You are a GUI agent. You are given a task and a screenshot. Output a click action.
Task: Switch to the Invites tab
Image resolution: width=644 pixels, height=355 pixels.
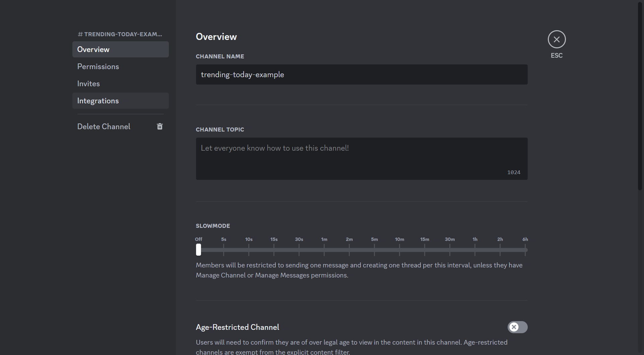tap(120, 84)
